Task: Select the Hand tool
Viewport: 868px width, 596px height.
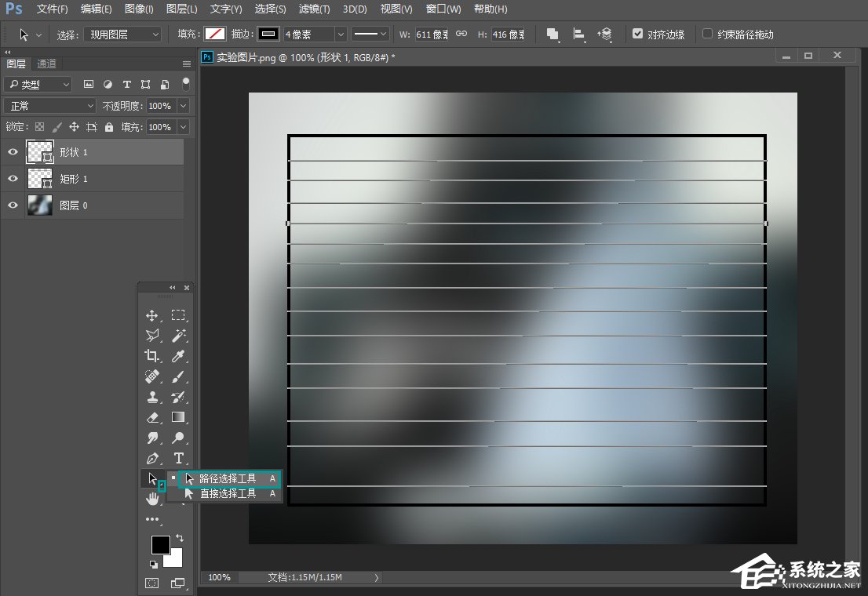Action: [x=152, y=499]
